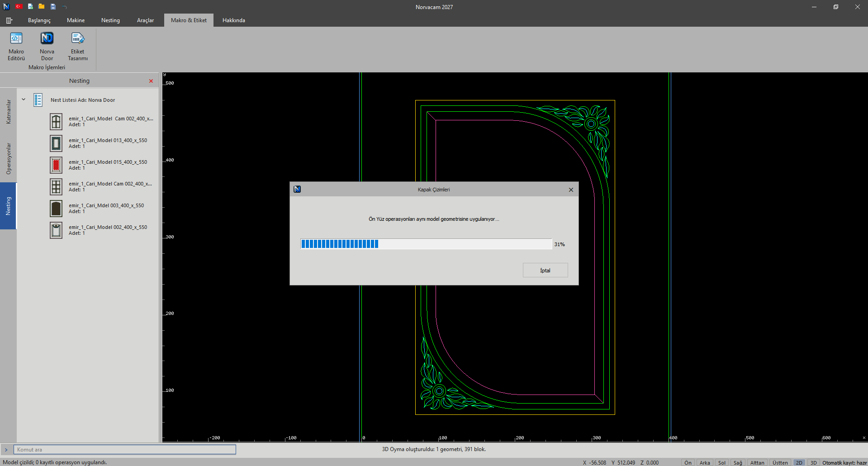This screenshot has width=868, height=466.
Task: Select the second Model Cam 002 list entry
Action: 102,187
